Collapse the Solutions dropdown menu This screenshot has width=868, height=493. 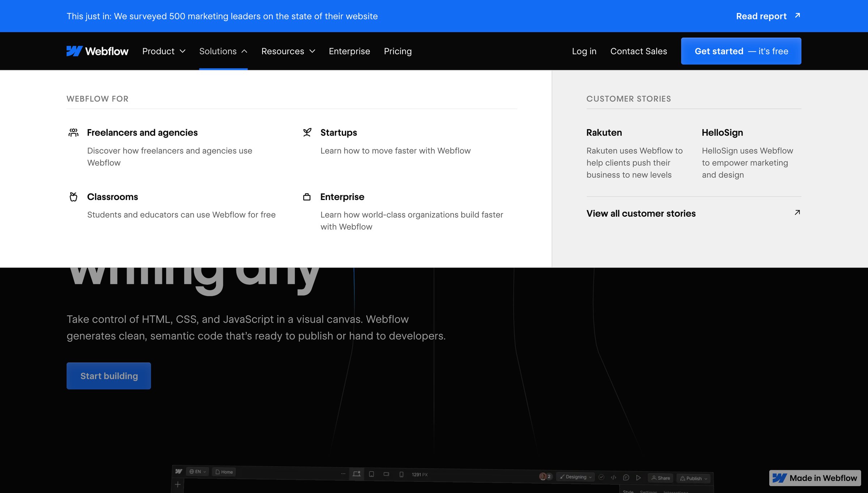coord(223,51)
